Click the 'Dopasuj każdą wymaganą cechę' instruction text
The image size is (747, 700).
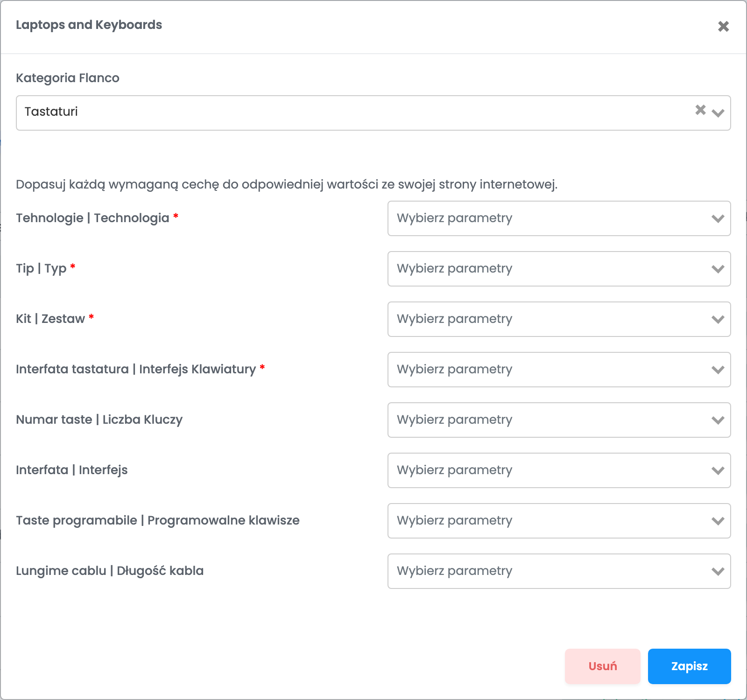point(287,184)
